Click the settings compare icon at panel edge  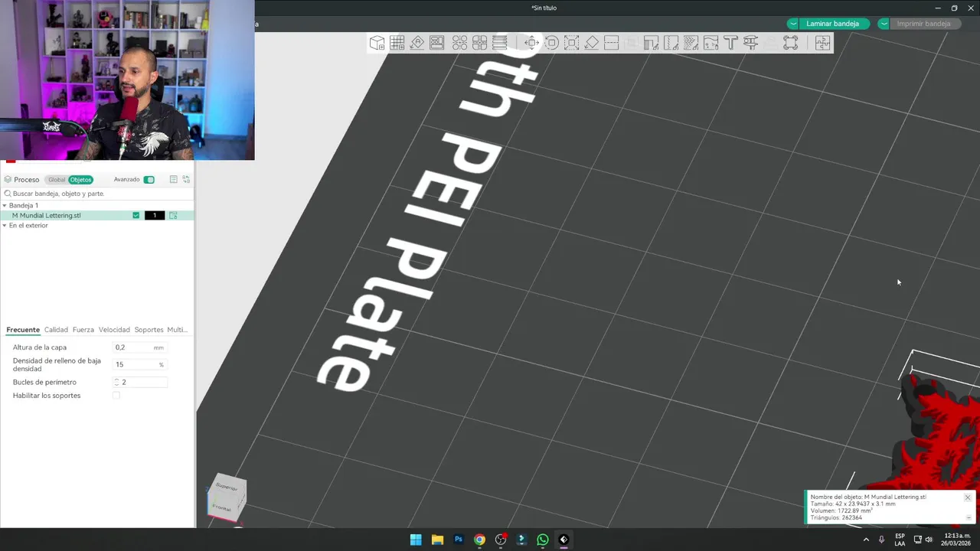coord(186,180)
